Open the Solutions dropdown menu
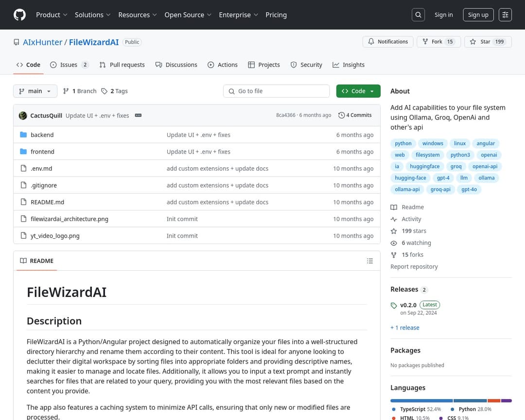This screenshot has width=525, height=420. (x=93, y=15)
